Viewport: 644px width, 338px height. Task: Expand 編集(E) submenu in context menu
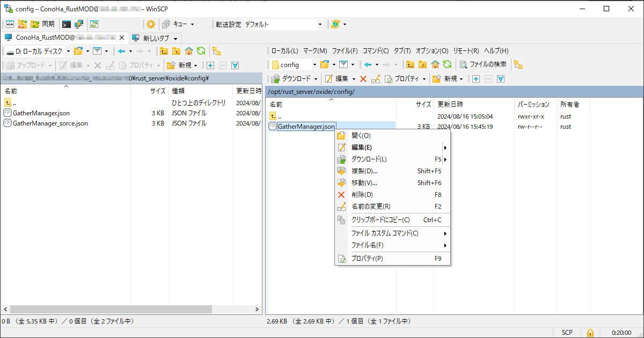click(x=392, y=148)
